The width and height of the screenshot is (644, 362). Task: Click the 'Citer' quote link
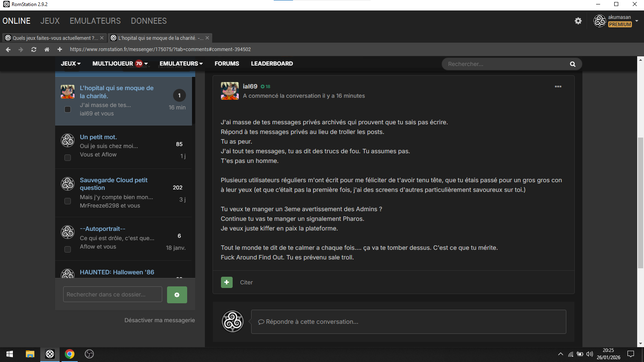pos(246,282)
